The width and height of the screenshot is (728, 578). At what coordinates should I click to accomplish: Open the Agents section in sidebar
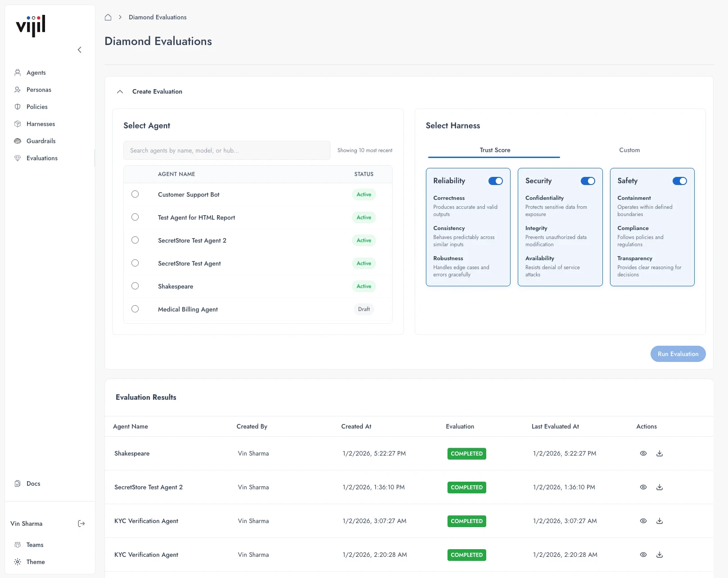pyautogui.click(x=36, y=72)
